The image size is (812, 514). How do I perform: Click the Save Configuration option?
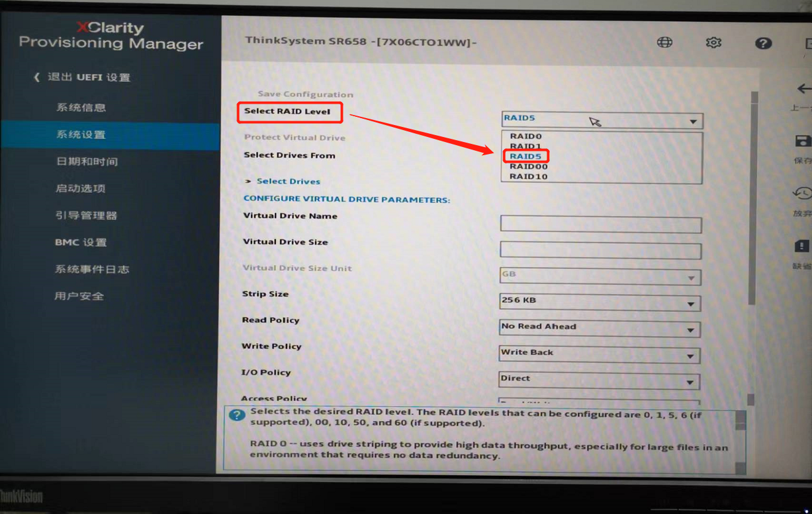pos(306,94)
